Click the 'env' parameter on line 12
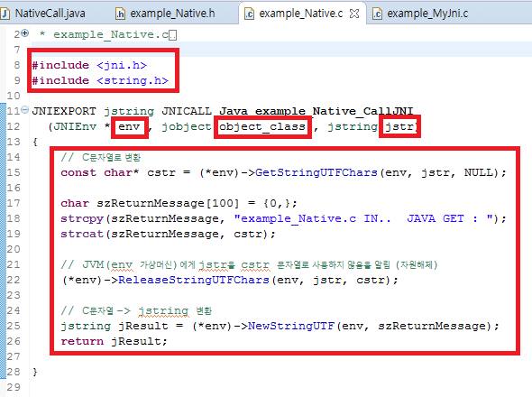This screenshot has height=397, width=532. pos(129,126)
